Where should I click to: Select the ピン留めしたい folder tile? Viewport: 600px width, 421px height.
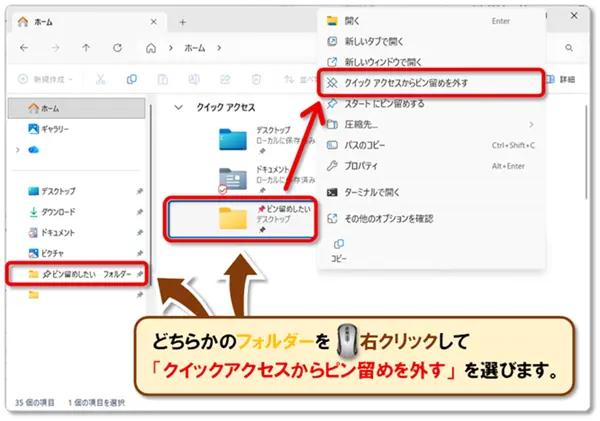click(x=241, y=219)
